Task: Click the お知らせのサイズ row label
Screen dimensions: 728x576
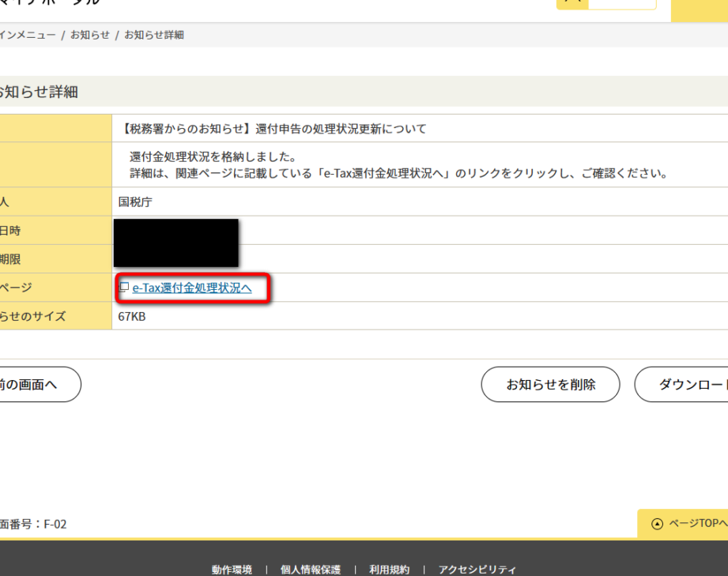Action: [x=32, y=317]
